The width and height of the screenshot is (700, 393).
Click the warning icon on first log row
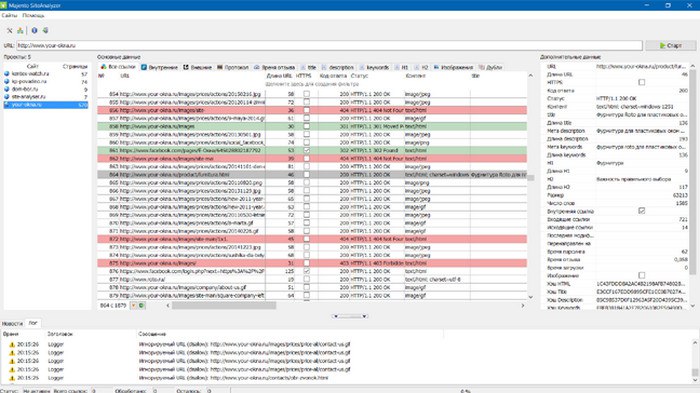[12, 344]
